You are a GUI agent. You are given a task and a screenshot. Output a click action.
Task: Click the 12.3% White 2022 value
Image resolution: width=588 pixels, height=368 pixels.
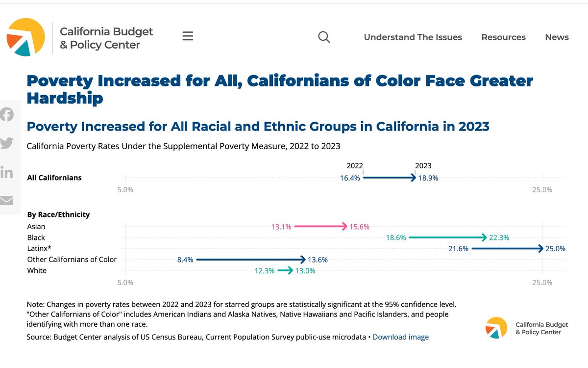pos(265,271)
